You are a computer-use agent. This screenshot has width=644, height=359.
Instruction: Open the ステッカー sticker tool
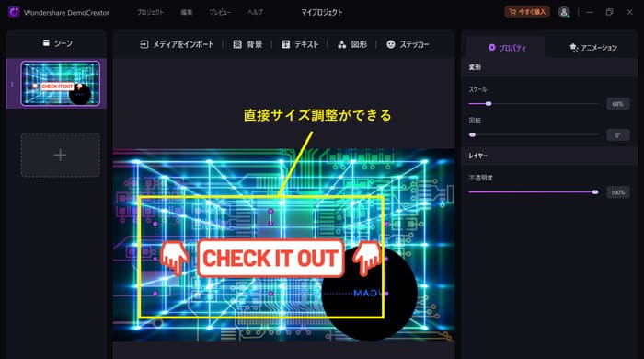click(x=408, y=44)
